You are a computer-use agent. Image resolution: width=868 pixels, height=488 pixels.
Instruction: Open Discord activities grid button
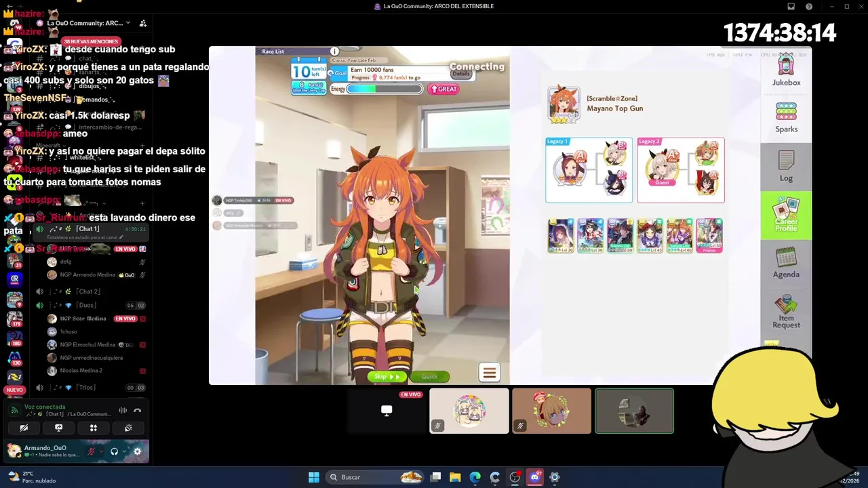click(94, 428)
